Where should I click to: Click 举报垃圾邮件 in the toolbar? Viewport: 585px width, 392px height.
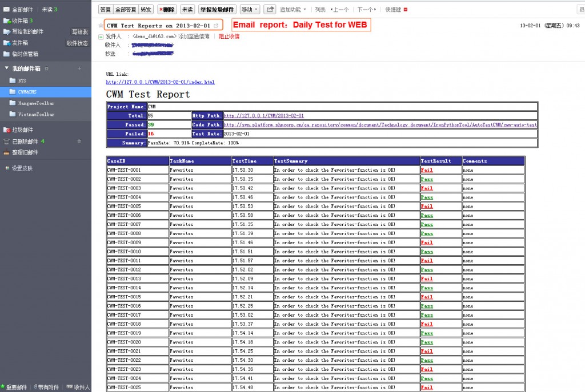point(217,10)
